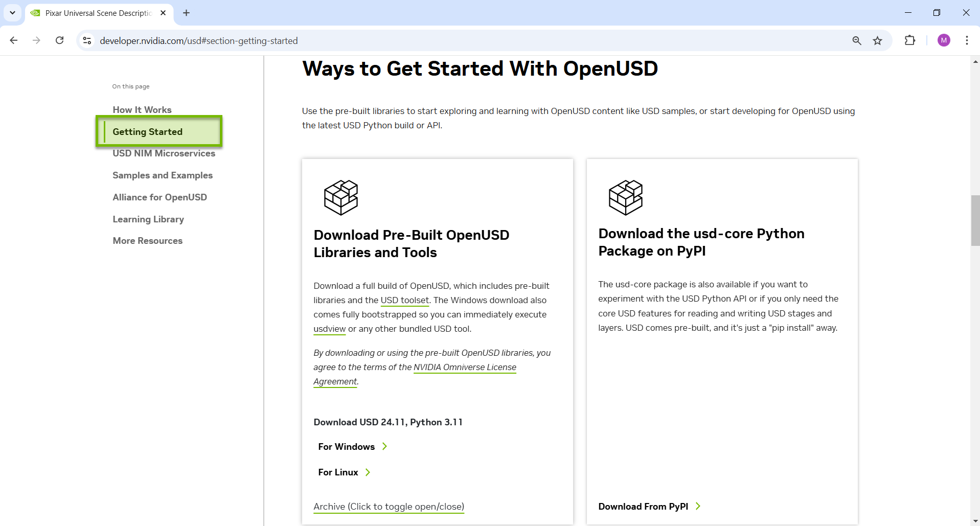Click cubes icon above usd-core Python Package
The width and height of the screenshot is (980, 526).
[x=626, y=197]
